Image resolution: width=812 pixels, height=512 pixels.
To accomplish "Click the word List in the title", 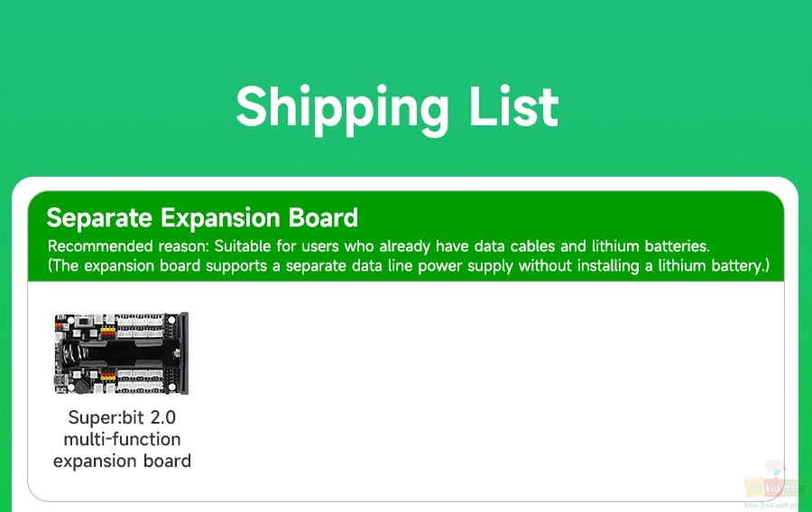I will click(x=513, y=106).
